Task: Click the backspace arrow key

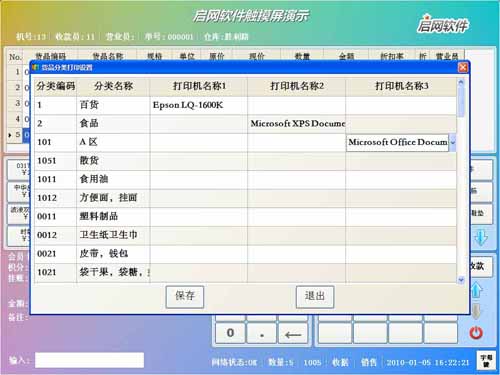Action: click(x=293, y=333)
